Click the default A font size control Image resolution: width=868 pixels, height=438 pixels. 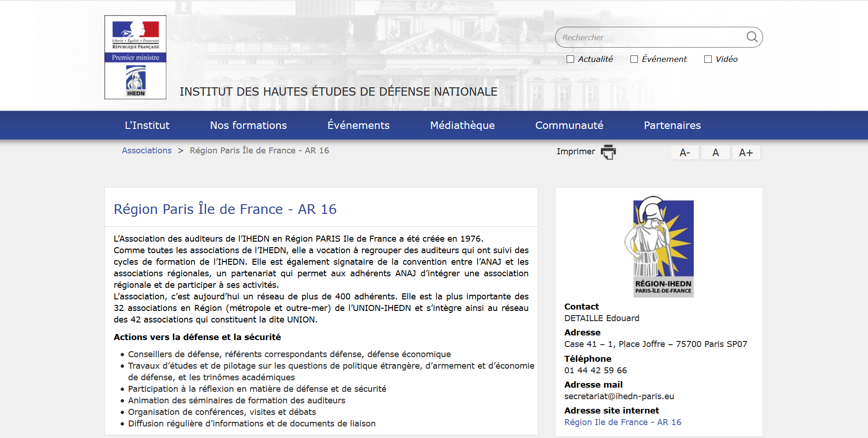pyautogui.click(x=715, y=152)
